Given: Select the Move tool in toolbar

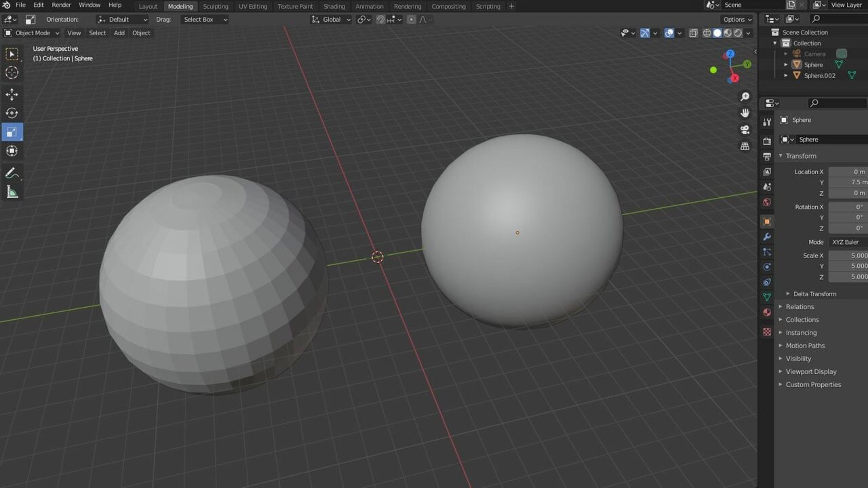Looking at the screenshot, I should [12, 94].
